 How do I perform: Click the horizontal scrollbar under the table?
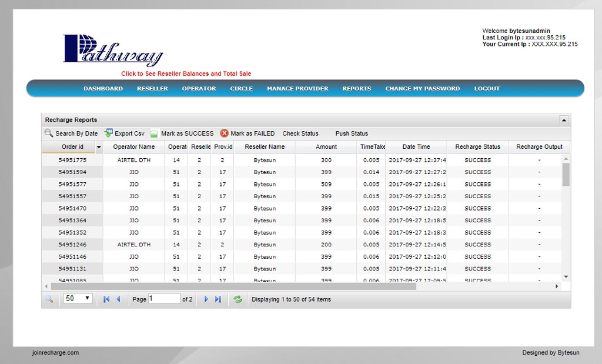point(235,286)
